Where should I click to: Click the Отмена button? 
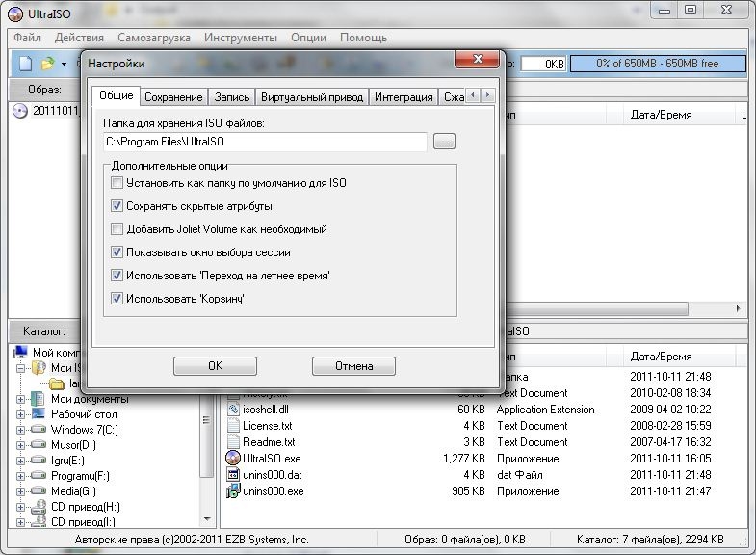[x=353, y=366]
